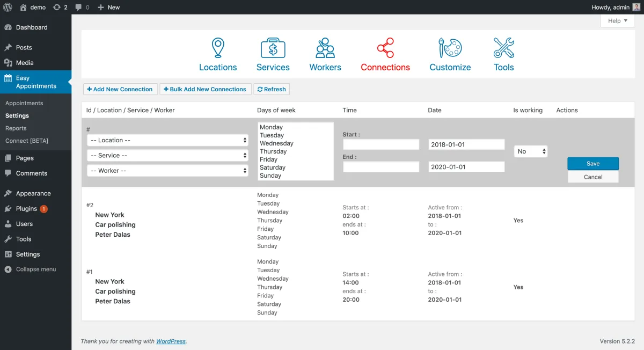Viewport: 644px width, 350px height.
Task: Click the Collapse menu arrow icon
Action: click(x=8, y=269)
